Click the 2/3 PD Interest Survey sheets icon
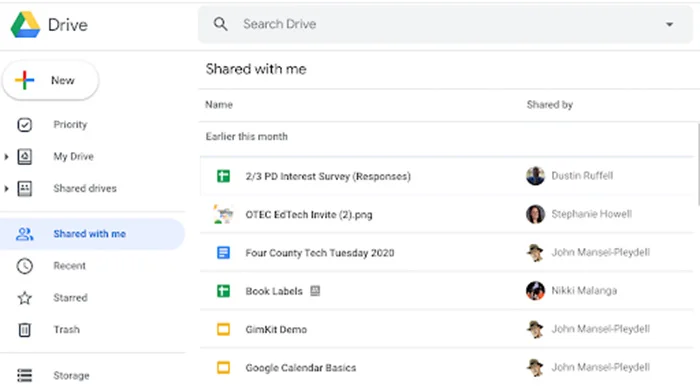The height and width of the screenshot is (391, 700). tap(223, 176)
